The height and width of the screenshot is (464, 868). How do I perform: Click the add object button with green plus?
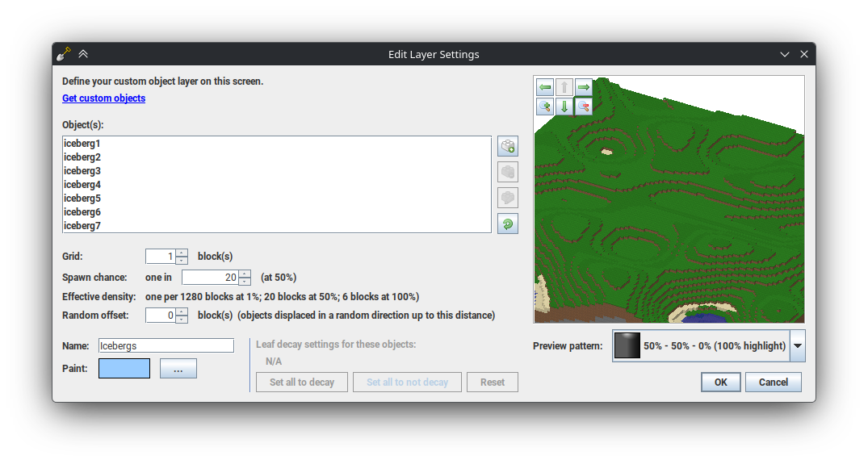507,146
